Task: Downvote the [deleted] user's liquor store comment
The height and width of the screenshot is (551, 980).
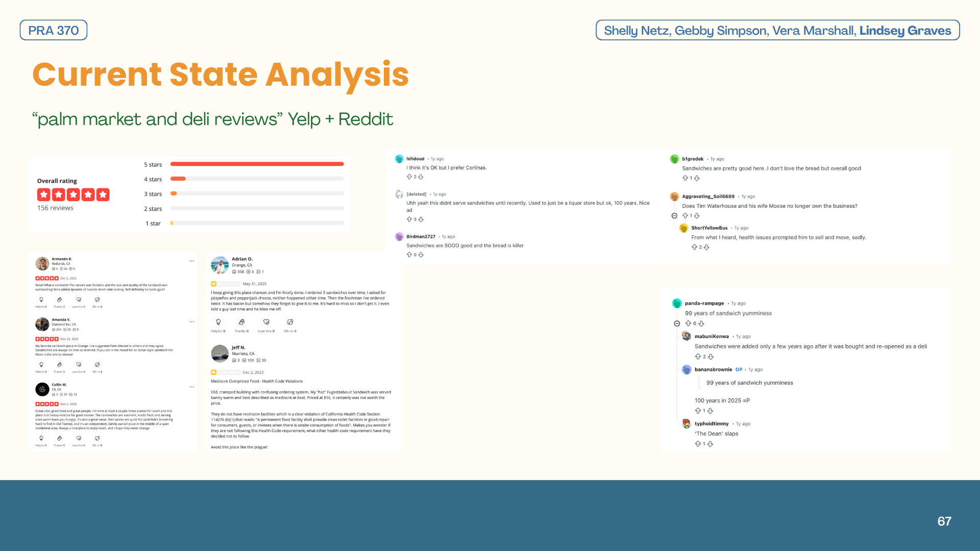Action: [421, 219]
